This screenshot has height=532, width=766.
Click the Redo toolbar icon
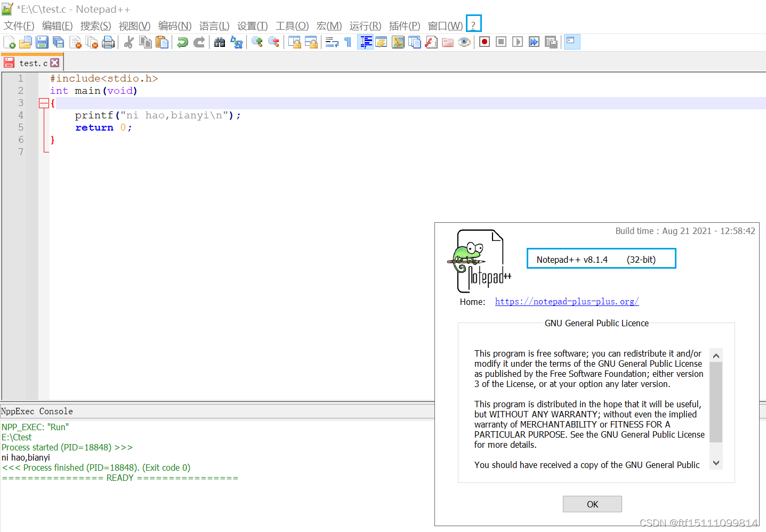pyautogui.click(x=199, y=42)
